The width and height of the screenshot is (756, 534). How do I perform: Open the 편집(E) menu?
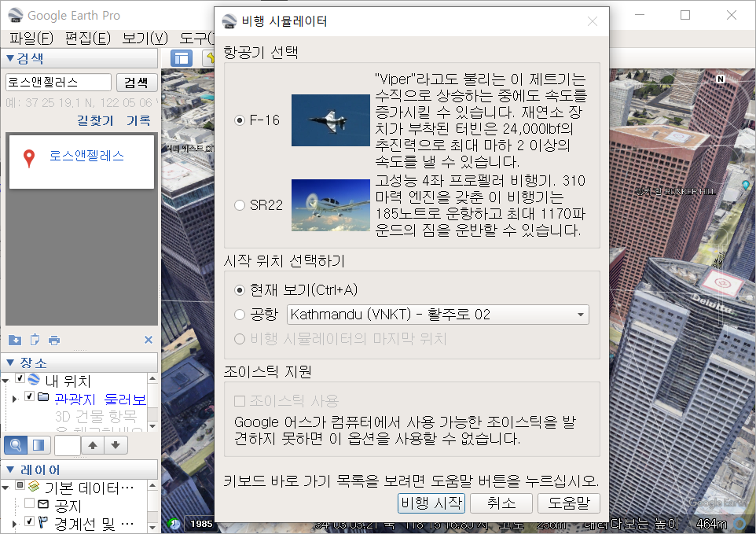87,38
